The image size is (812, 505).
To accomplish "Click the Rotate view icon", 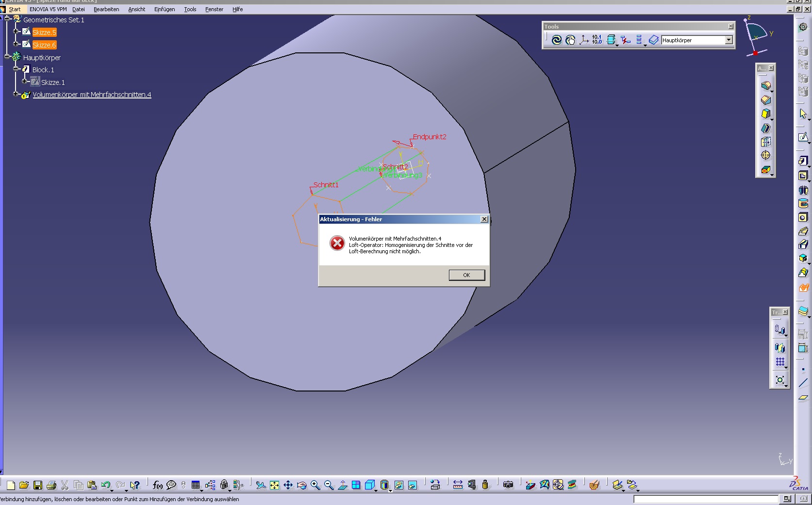I will (x=301, y=485).
